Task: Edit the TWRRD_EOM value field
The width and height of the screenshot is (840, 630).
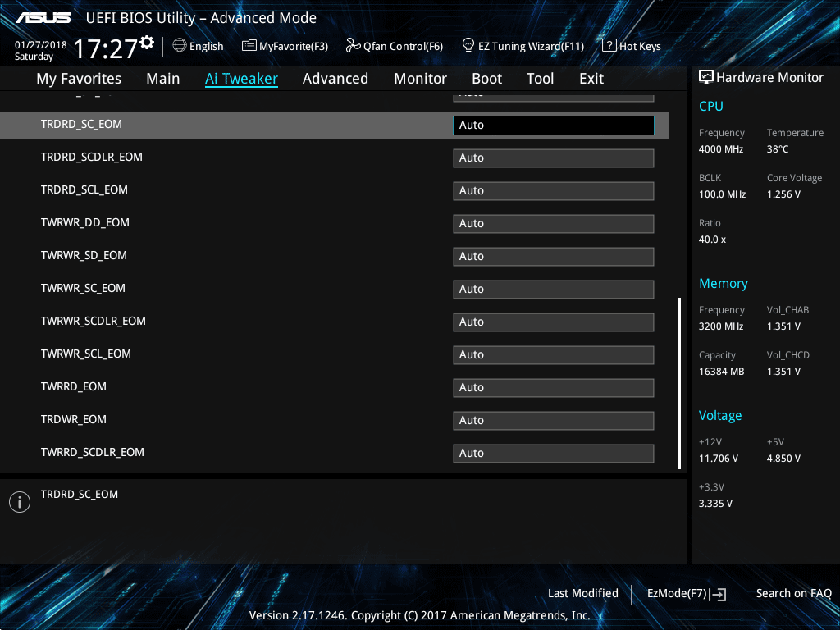Action: [554, 388]
